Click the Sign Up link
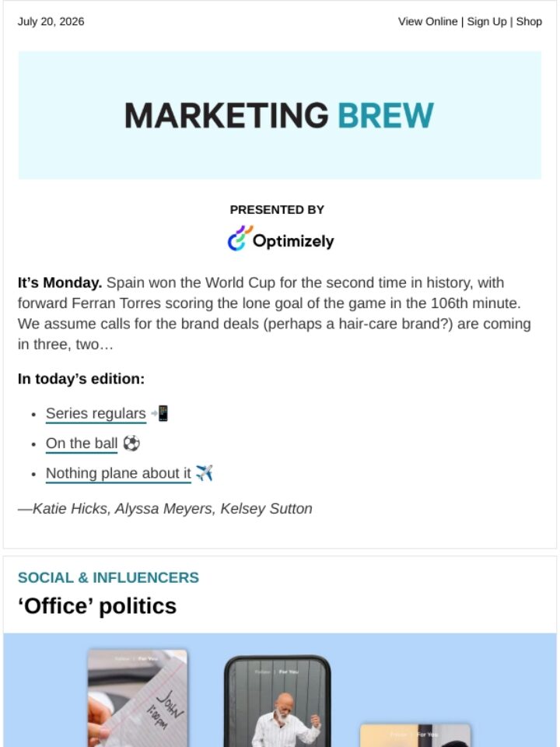Image resolution: width=560 pixels, height=747 pixels. tap(486, 22)
